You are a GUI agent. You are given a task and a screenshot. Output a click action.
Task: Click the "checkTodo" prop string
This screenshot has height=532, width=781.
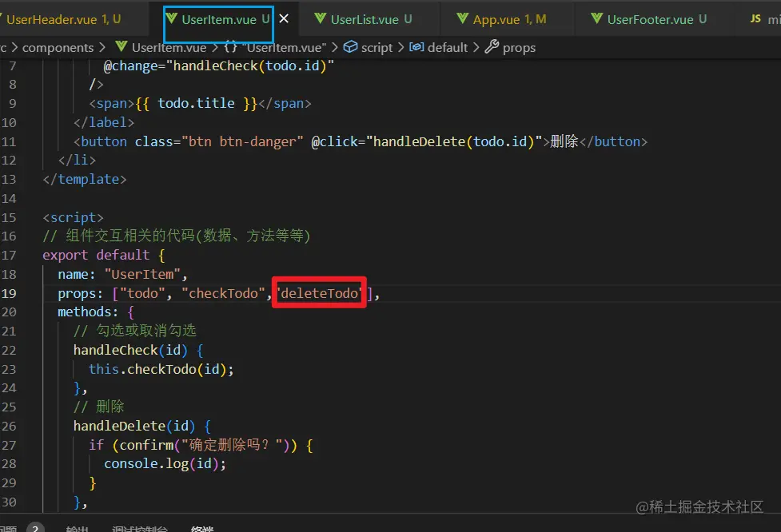(x=223, y=294)
